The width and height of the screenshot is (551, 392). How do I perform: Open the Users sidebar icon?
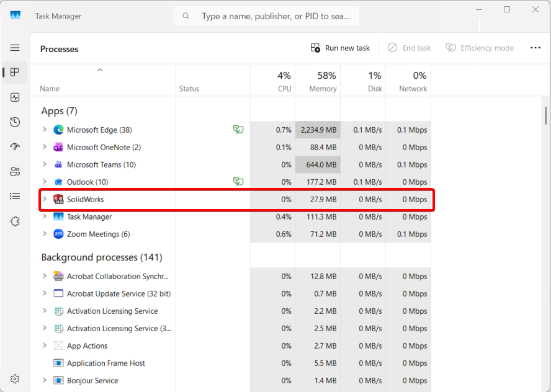[x=15, y=171]
